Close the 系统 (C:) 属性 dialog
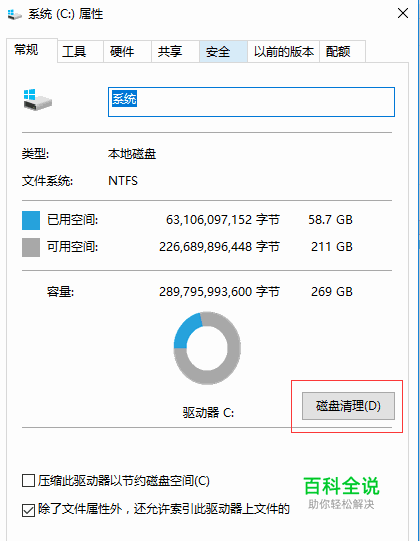 [403, 14]
